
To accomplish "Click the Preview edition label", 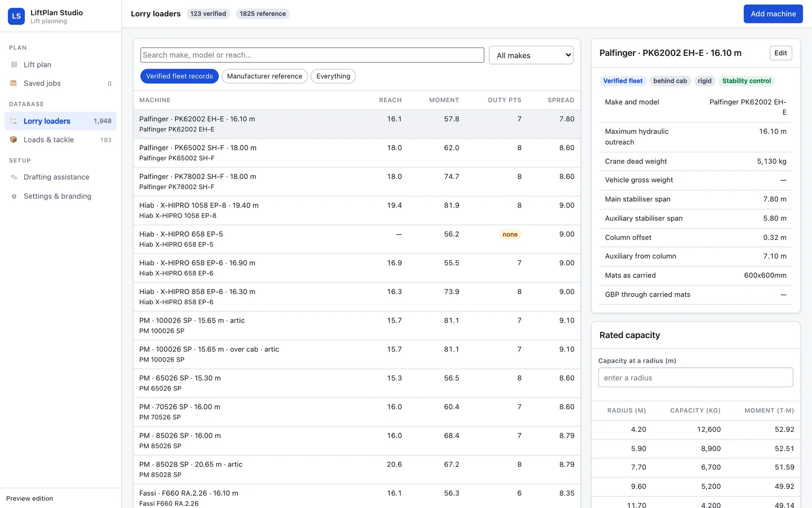I will 29,498.
